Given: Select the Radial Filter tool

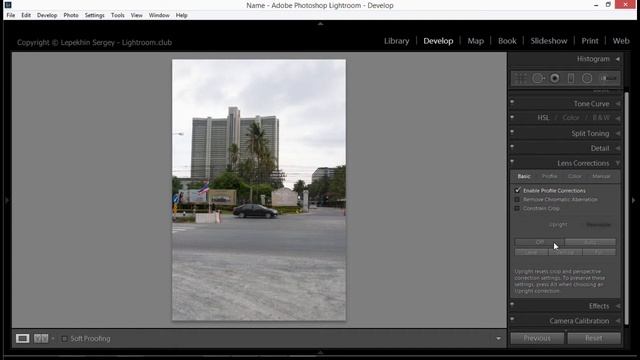Looking at the screenshot, I should click(x=587, y=78).
